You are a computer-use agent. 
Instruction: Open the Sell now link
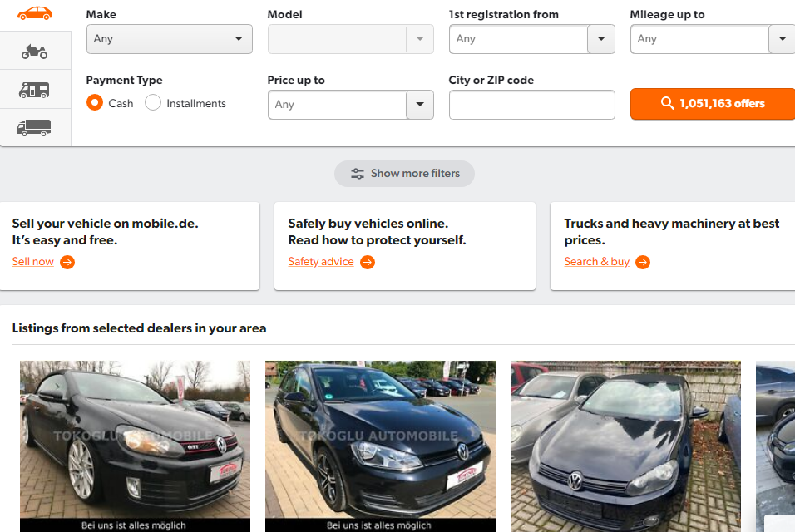(33, 262)
